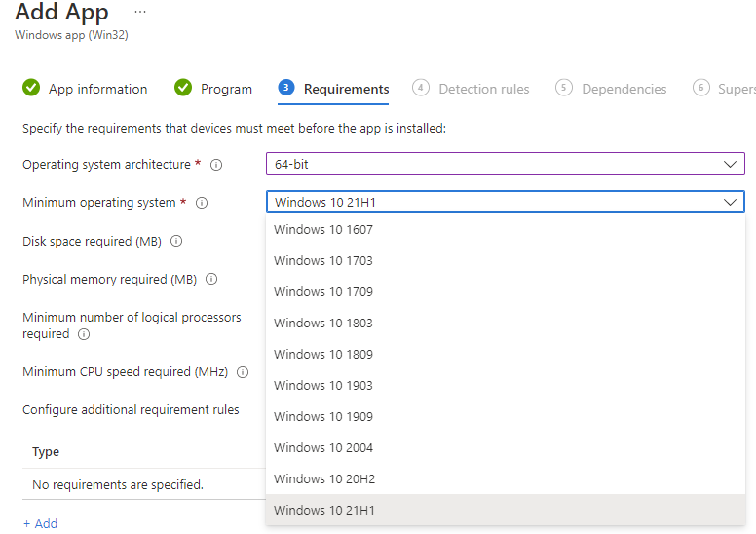Go to the Program tab
Screen dimensions: 756x534
tap(226, 89)
